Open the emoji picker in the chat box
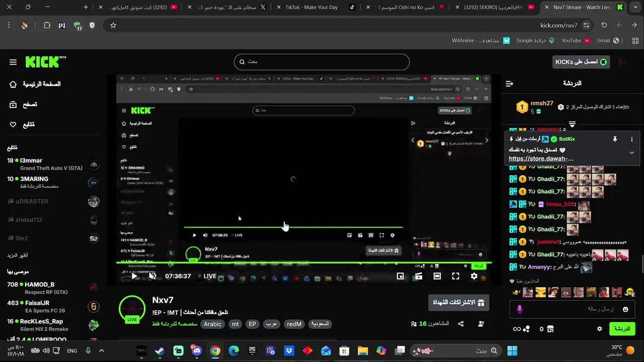644x362 pixels. (x=626, y=309)
